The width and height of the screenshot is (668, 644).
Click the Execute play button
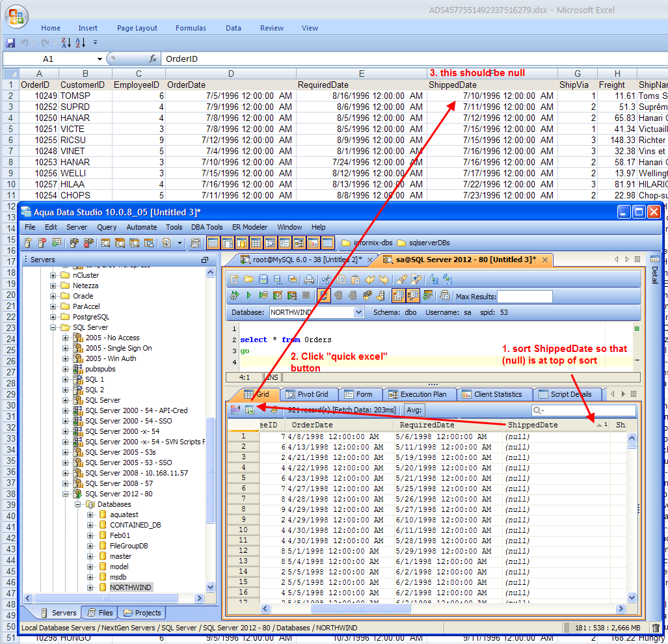(249, 295)
